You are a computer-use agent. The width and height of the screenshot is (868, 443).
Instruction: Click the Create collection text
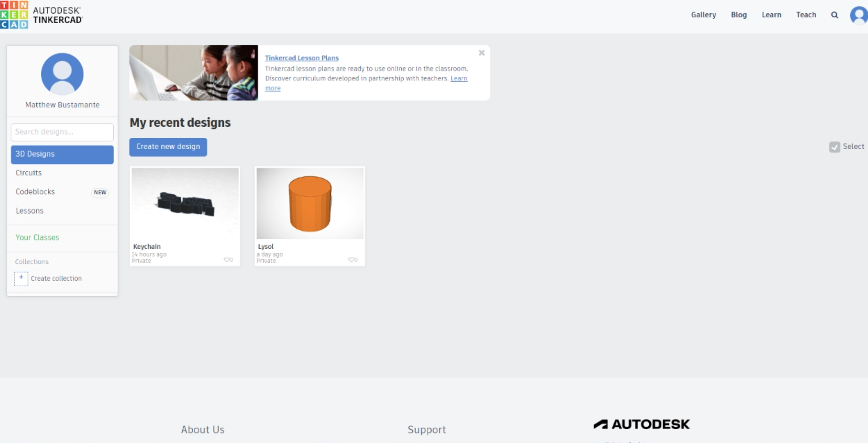click(56, 278)
